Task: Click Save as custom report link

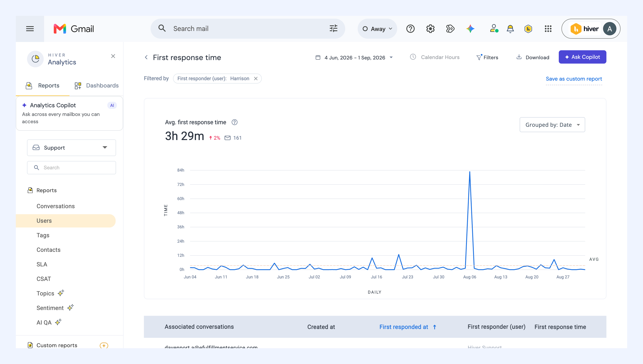Action: coord(574,79)
